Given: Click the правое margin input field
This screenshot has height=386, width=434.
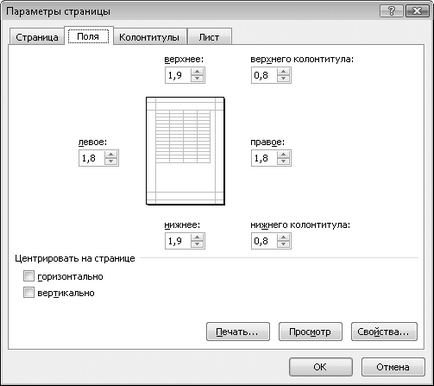Looking at the screenshot, I should point(264,158).
